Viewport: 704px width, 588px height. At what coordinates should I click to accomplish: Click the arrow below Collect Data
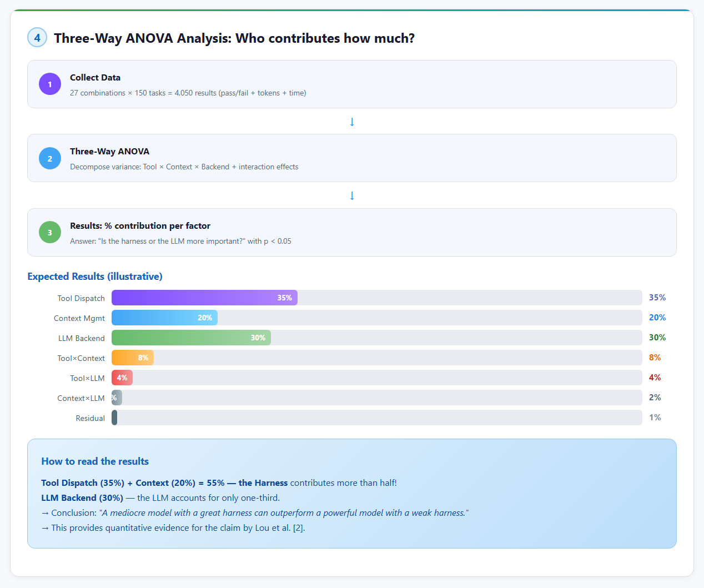click(x=352, y=122)
